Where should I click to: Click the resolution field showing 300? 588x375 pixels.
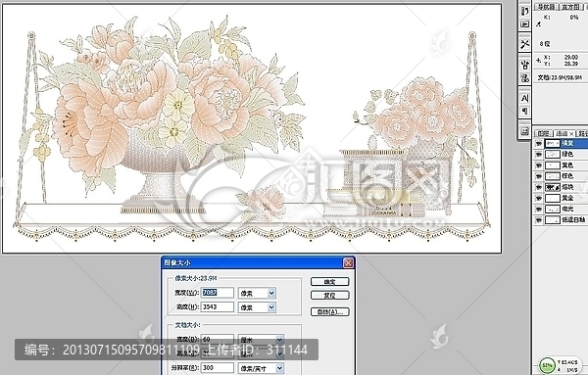pyautogui.click(x=218, y=368)
